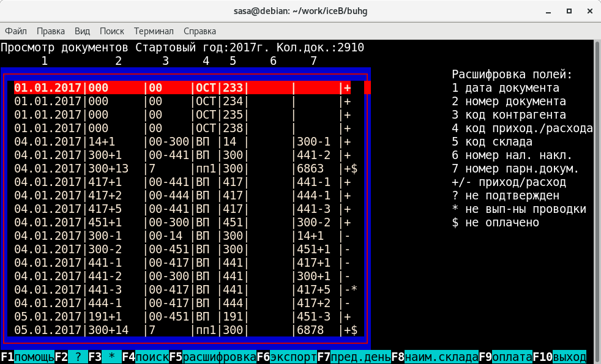Maximize the terminal window

point(569,12)
